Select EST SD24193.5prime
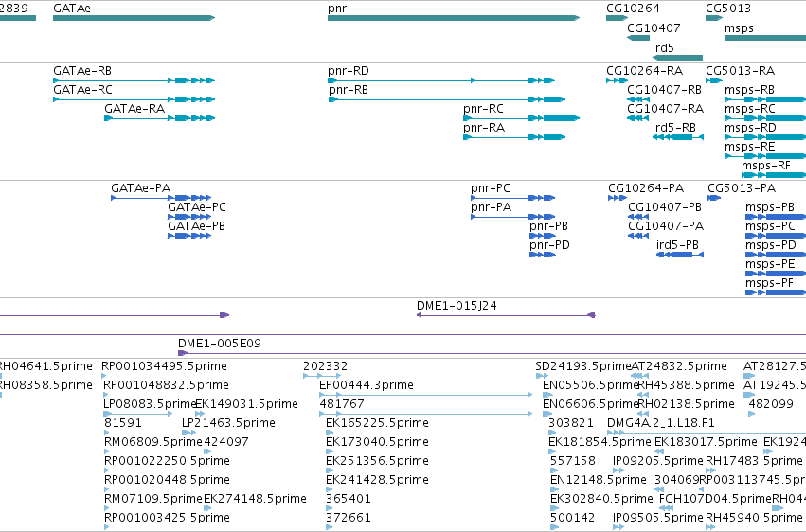 click(x=582, y=366)
